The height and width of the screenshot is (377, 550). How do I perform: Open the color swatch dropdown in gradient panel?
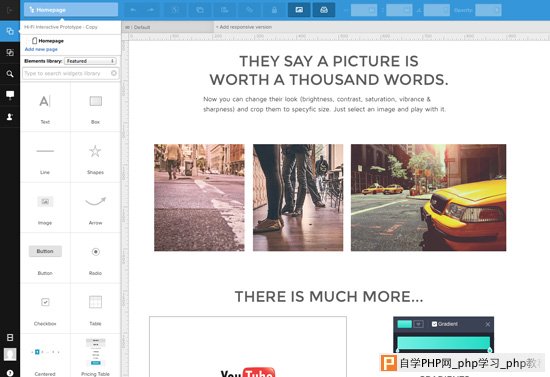(418, 324)
